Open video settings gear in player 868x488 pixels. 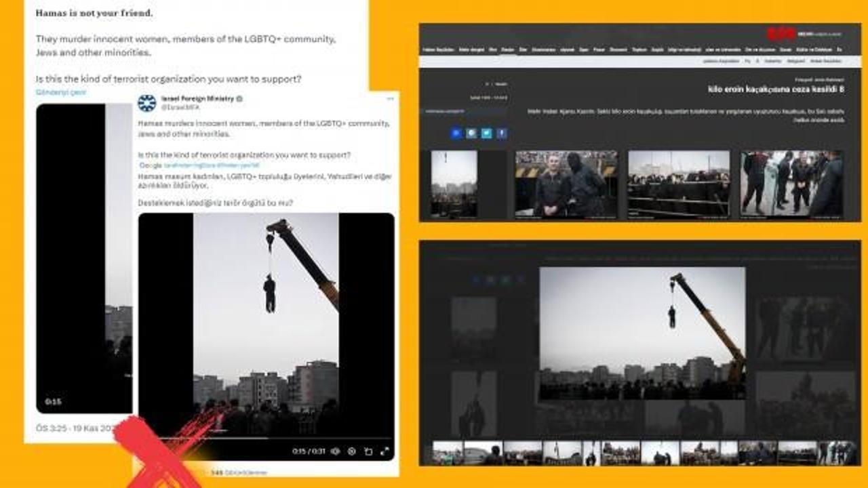coord(351,451)
